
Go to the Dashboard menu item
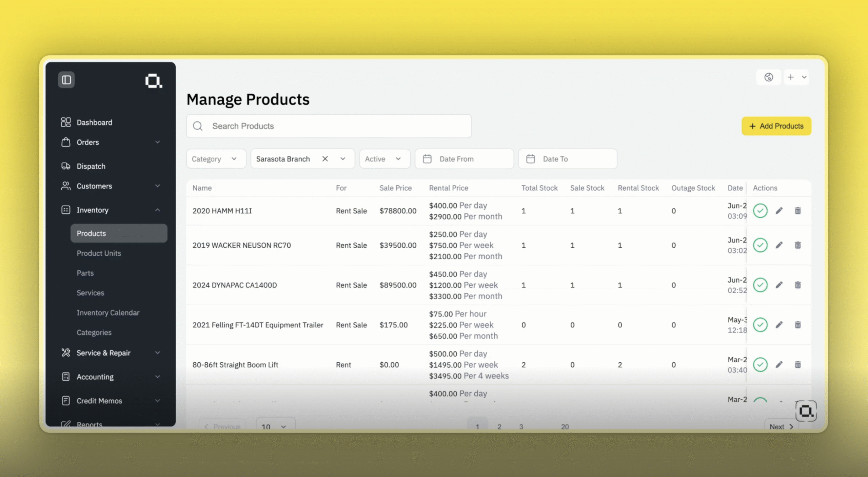[94, 122]
